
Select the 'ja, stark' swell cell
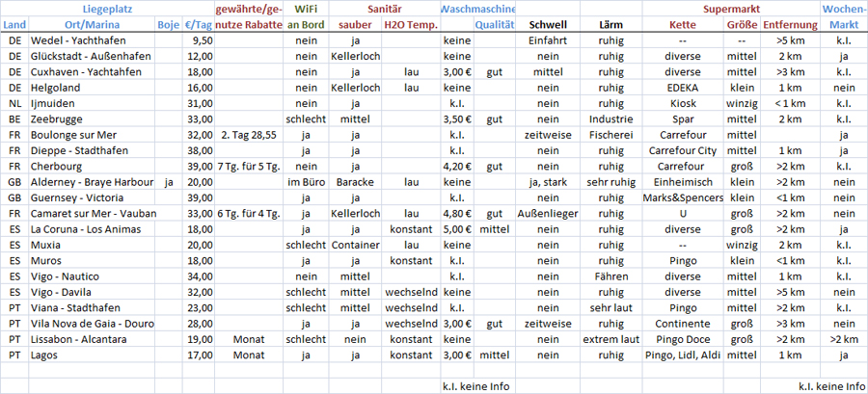(548, 182)
